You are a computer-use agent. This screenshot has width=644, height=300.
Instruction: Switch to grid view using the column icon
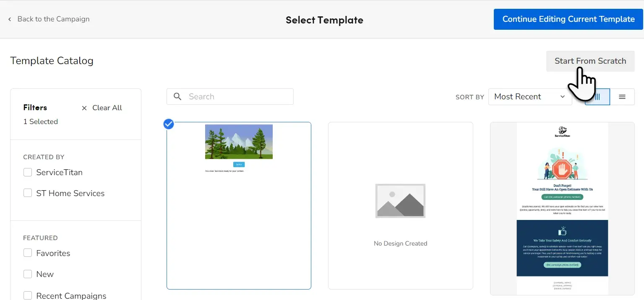coord(597,97)
